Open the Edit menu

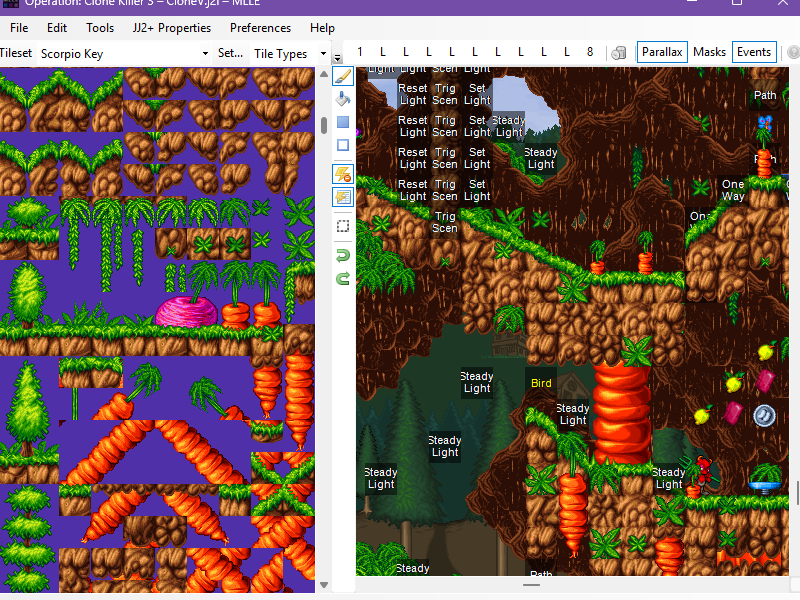pyautogui.click(x=57, y=28)
